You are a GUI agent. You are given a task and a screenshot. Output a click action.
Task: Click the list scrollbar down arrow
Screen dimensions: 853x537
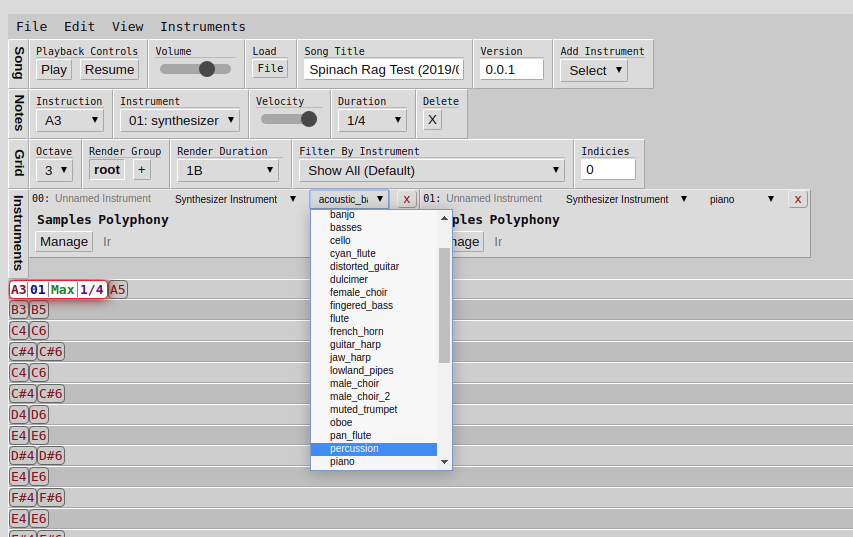444,462
